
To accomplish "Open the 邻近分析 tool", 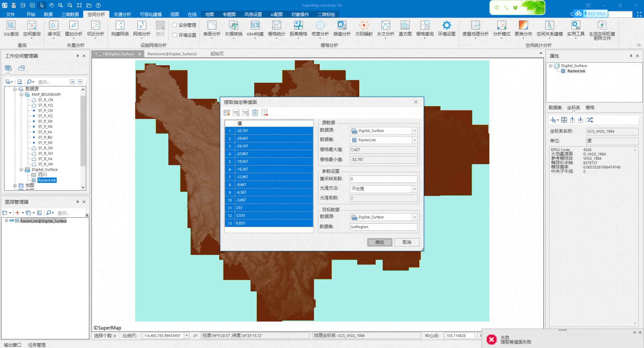I will pyautogui.click(x=96, y=29).
